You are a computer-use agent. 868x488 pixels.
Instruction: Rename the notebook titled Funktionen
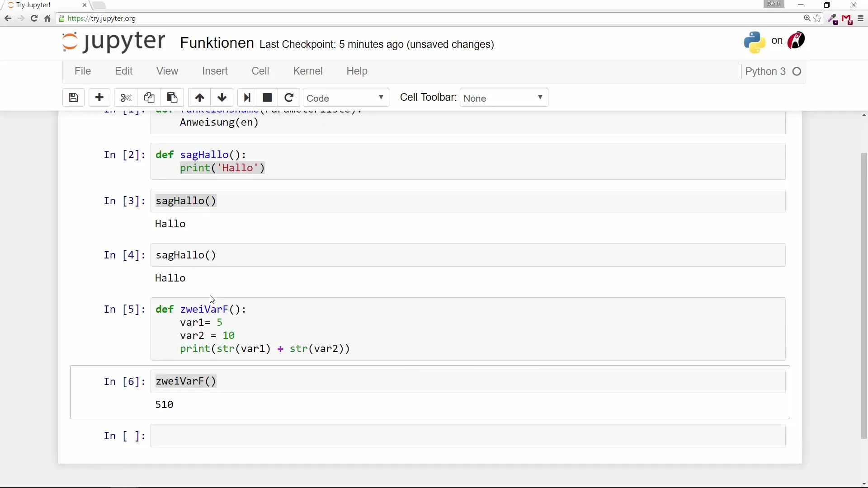coord(217,43)
